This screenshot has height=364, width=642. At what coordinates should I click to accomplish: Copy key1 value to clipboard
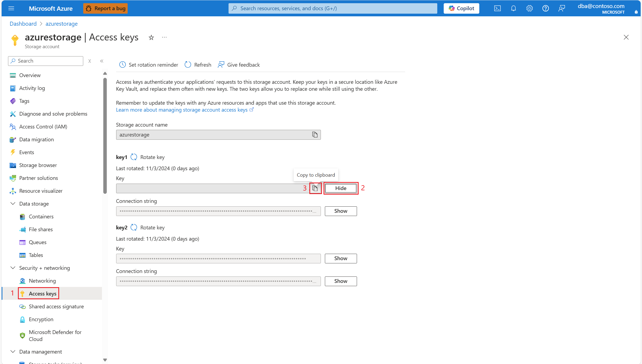coord(315,188)
